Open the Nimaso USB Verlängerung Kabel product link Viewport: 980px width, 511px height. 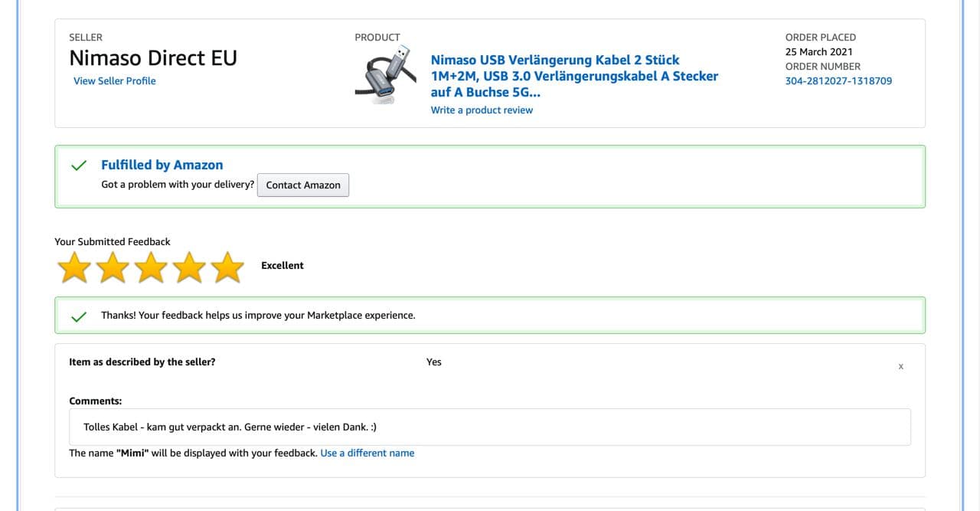(574, 76)
